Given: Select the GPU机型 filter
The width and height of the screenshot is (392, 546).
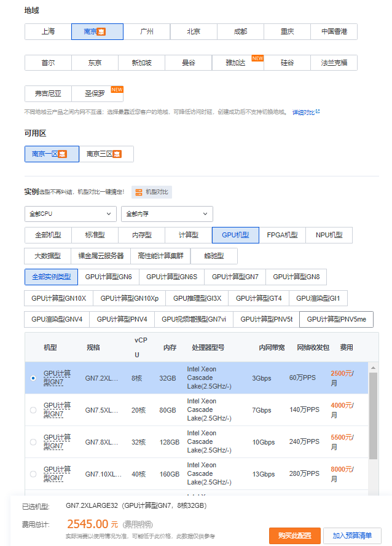Looking at the screenshot, I should (235, 235).
